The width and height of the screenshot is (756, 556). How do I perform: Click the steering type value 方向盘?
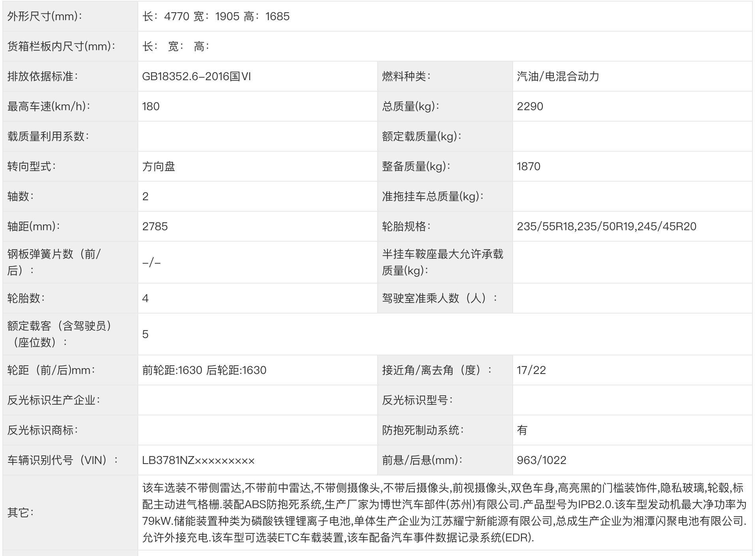pos(159,167)
